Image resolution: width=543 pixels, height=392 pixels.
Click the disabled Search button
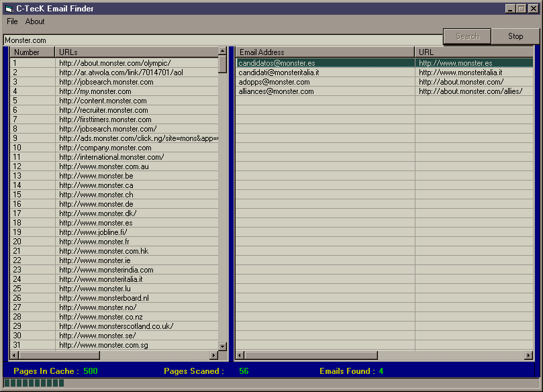coord(467,36)
